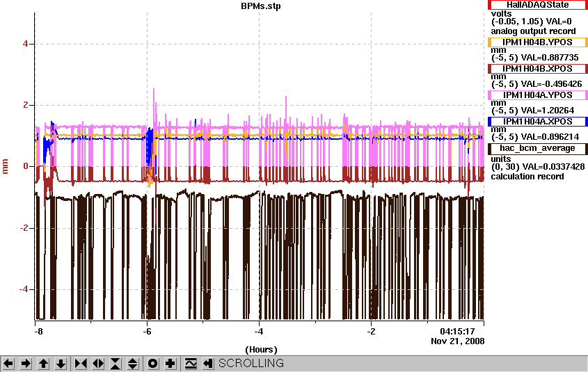Click the -8 x-axis tick label
The image size is (588, 372).
38,332
